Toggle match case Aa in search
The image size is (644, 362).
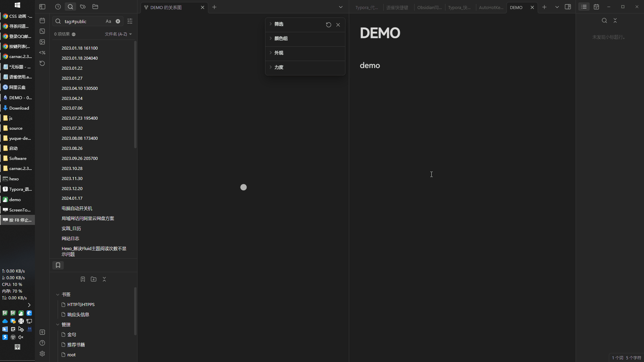coord(108,21)
